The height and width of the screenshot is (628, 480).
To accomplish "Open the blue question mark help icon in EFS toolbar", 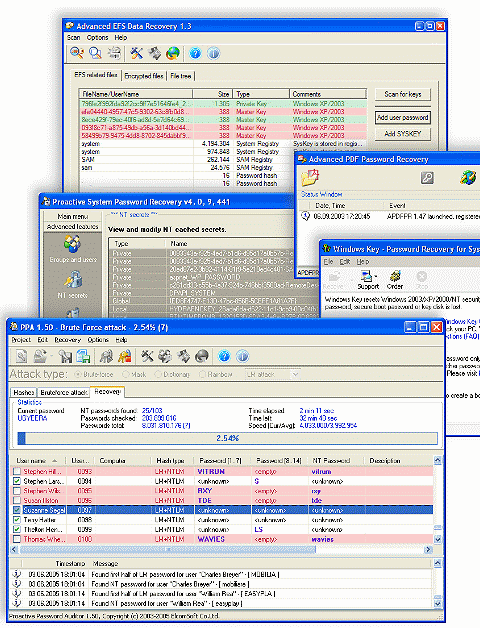I will pos(195,53).
